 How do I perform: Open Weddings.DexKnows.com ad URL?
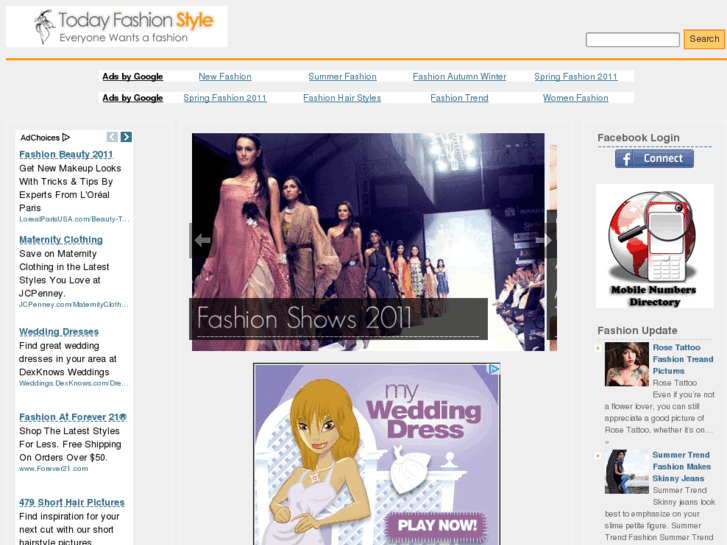pyautogui.click(x=73, y=383)
